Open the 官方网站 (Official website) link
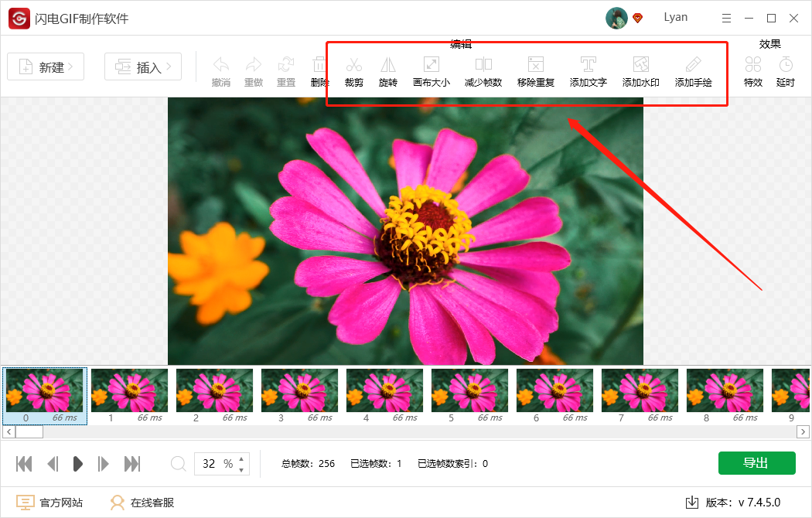 pyautogui.click(x=49, y=503)
